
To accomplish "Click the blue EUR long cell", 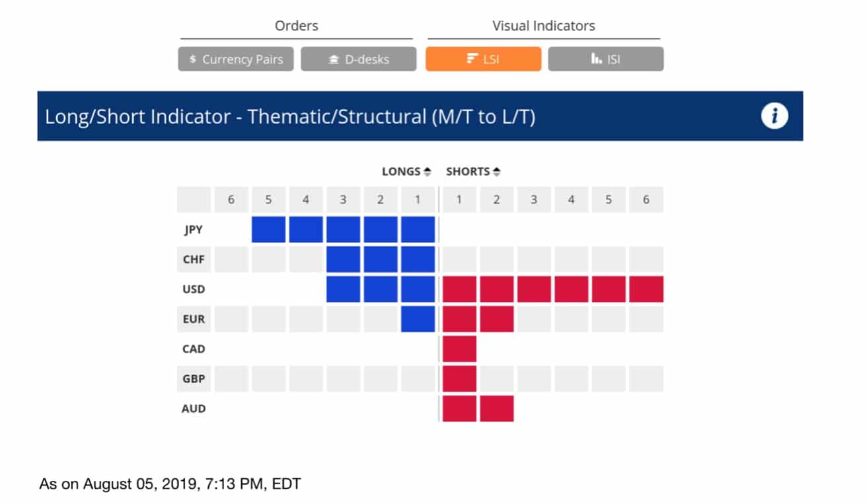I will [418, 319].
